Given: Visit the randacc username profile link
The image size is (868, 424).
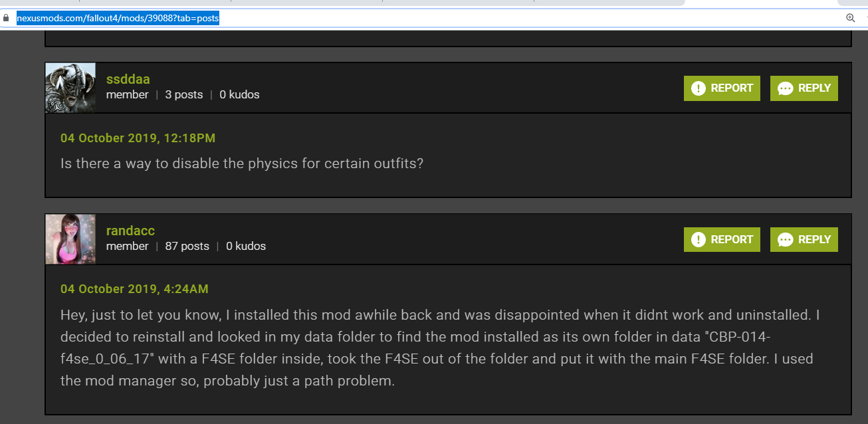Looking at the screenshot, I should click(130, 231).
